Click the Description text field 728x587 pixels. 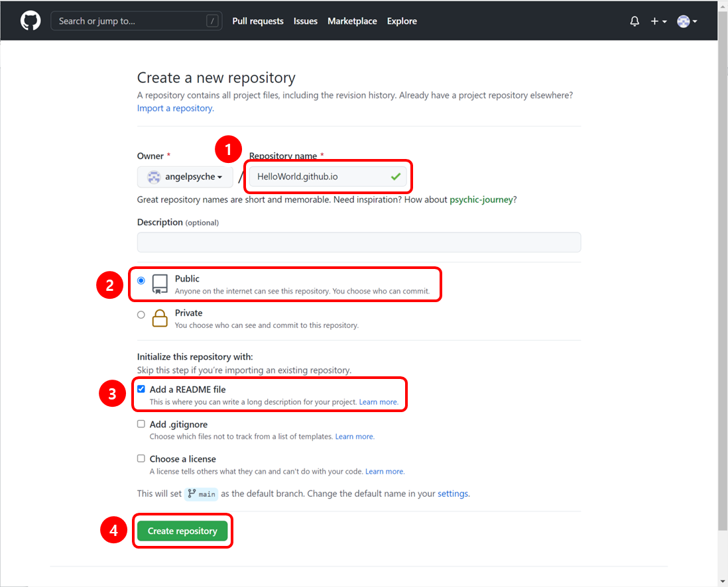[x=359, y=242]
